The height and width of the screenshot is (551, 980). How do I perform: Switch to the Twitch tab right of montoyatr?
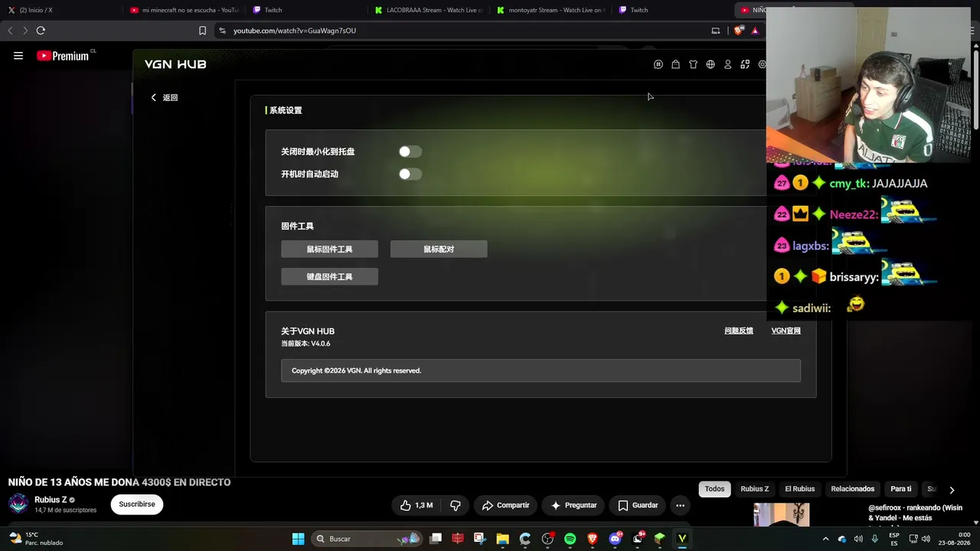point(672,10)
